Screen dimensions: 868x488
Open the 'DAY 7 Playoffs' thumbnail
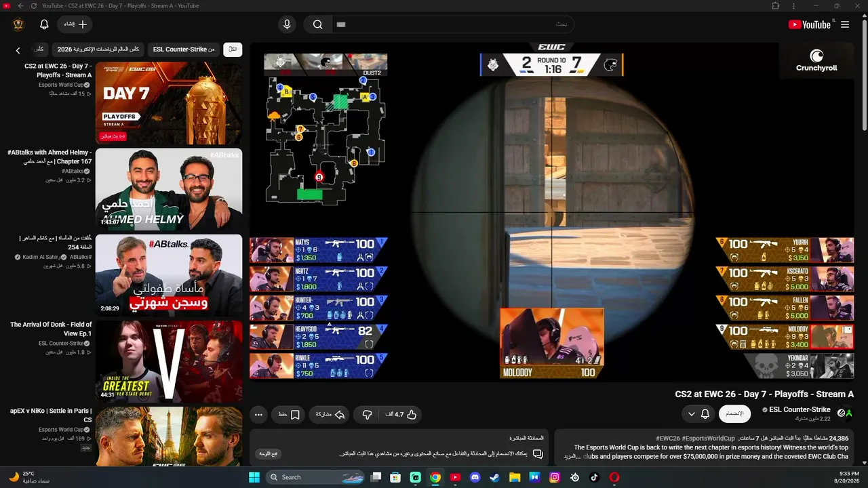coord(169,104)
